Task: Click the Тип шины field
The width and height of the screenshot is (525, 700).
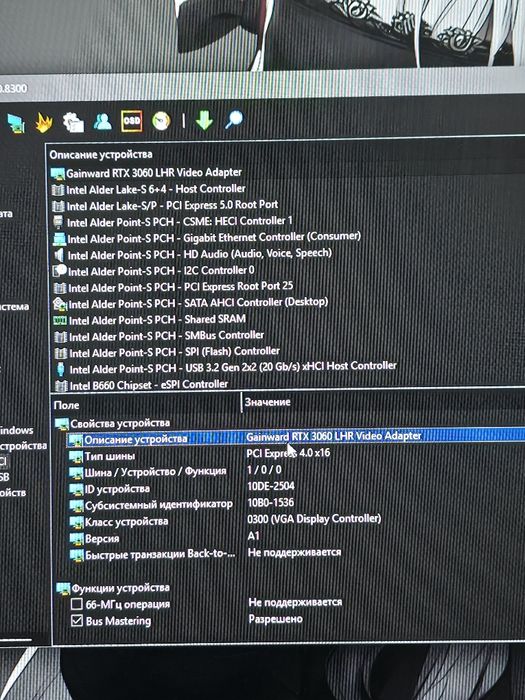Action: point(109,456)
